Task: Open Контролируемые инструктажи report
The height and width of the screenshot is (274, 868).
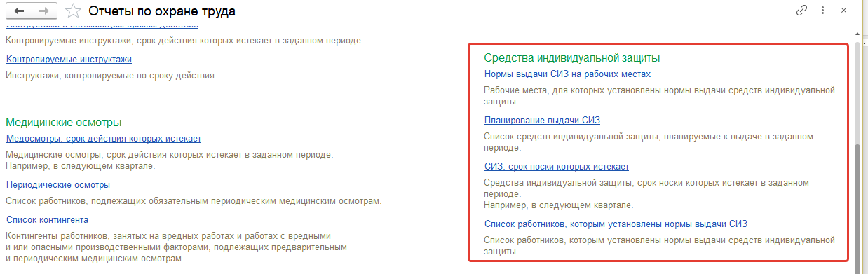Action: 69,60
